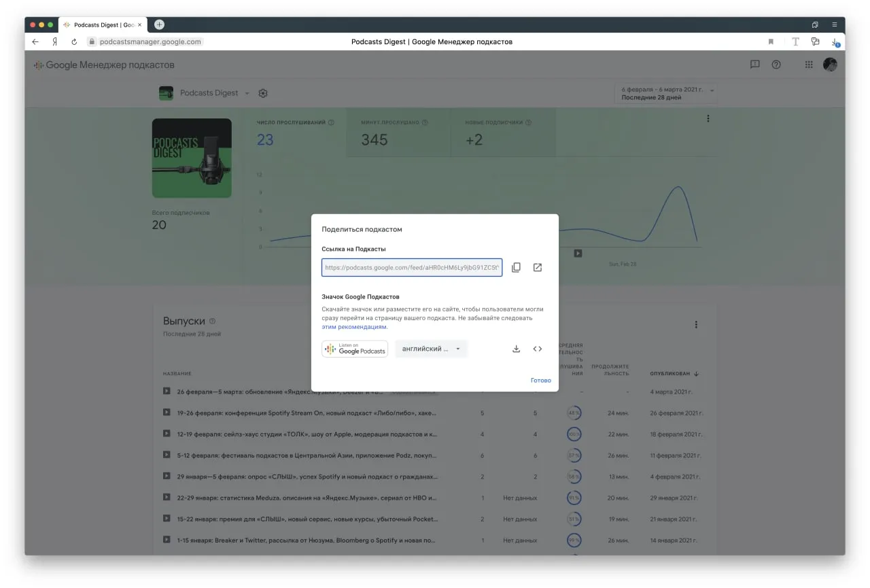Select the Минут прослушано metric tab
Screen dimensions: 870x588
(398, 133)
